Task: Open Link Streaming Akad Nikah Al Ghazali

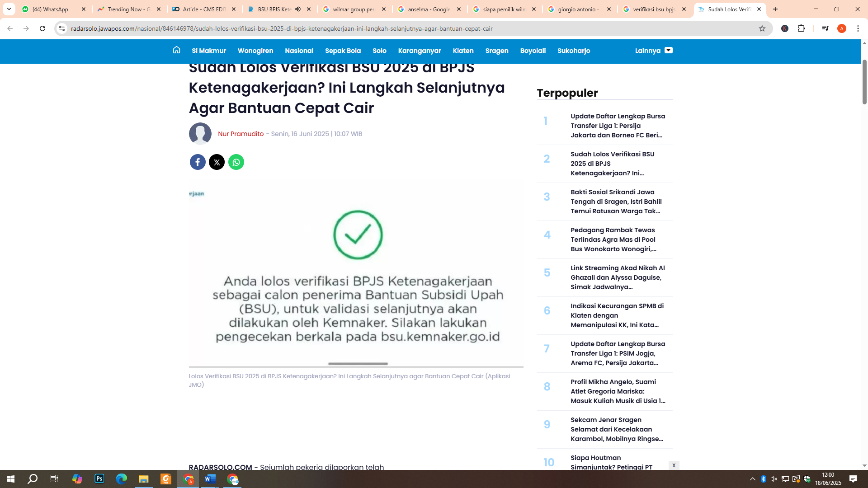Action: 618,277
